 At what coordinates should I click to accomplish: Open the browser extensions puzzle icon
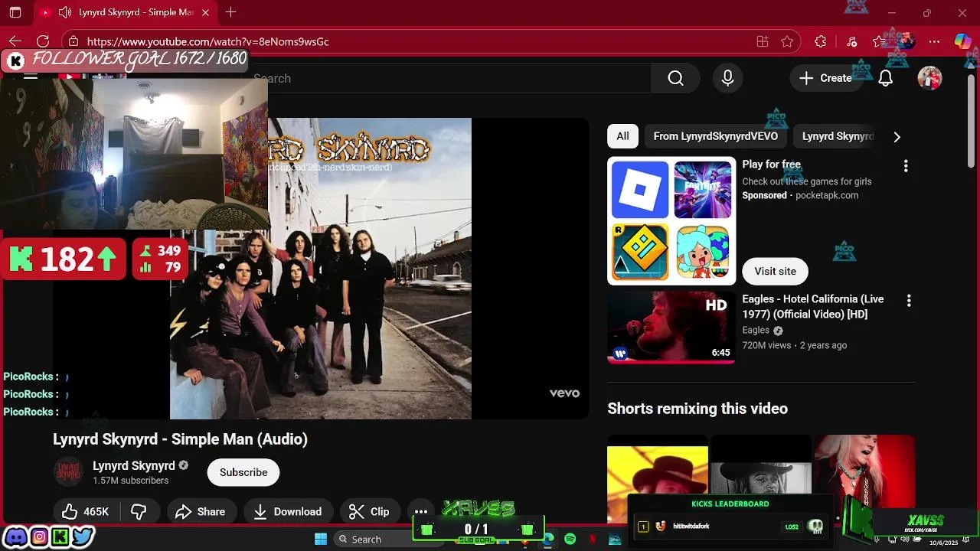pyautogui.click(x=821, y=41)
